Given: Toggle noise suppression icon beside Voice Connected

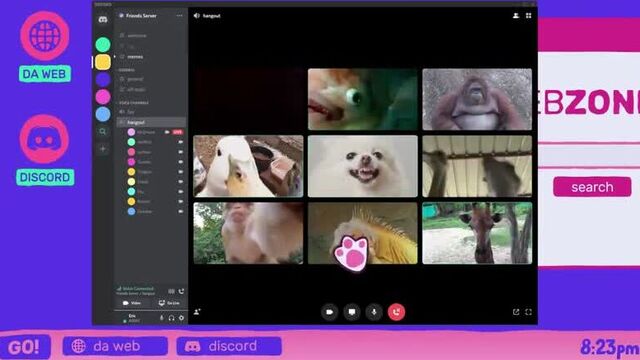Looking at the screenshot, I should point(171,291).
